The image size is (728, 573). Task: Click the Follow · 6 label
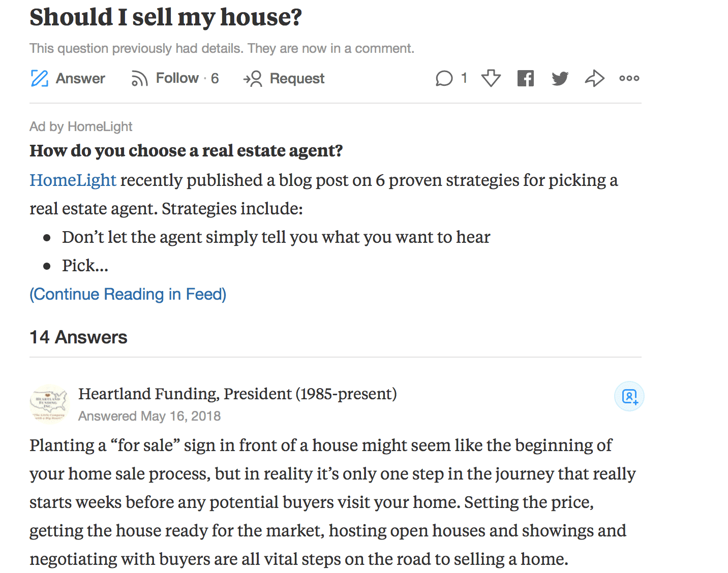coord(187,78)
